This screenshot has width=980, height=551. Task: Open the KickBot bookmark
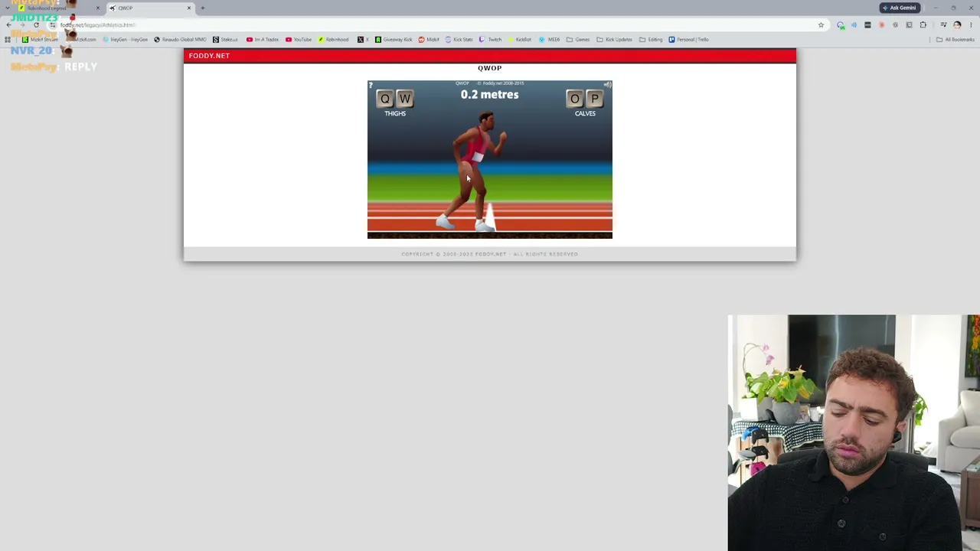tap(519, 40)
